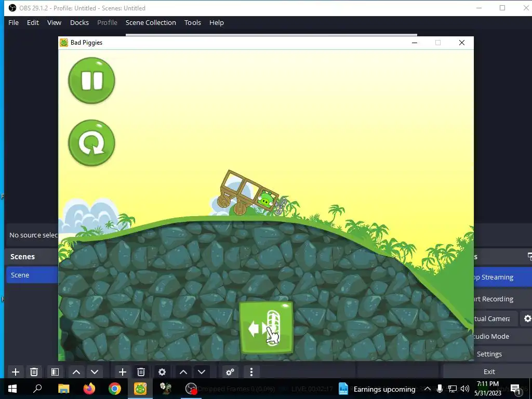532x399 pixels.
Task: Open the audio mixer three-dot menu
Action: click(251, 372)
